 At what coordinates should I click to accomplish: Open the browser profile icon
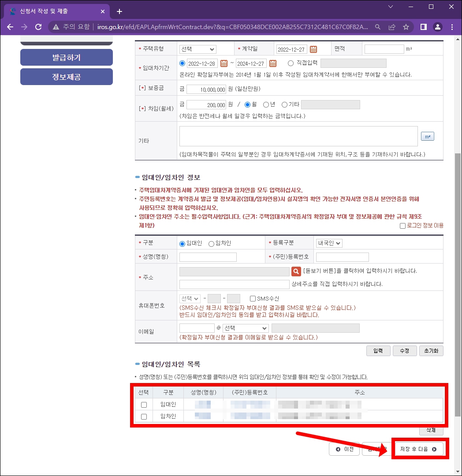pyautogui.click(x=437, y=26)
